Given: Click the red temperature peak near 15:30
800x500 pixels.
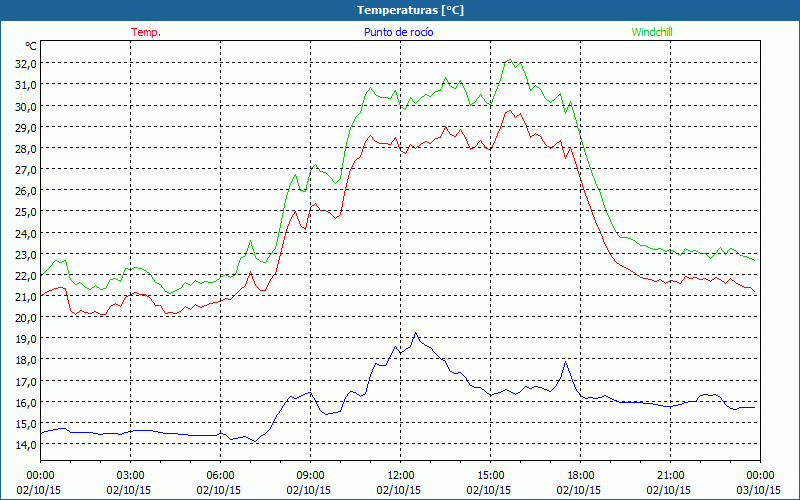Looking at the screenshot, I should click(509, 111).
